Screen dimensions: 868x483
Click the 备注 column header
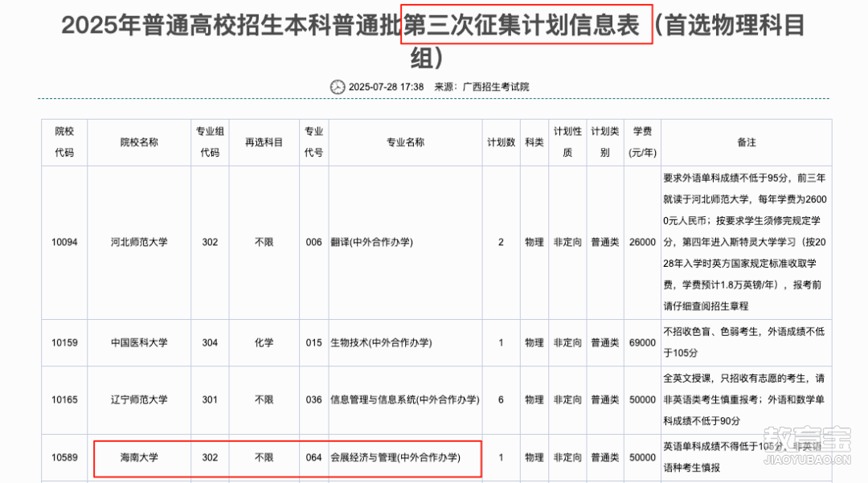coord(746,142)
